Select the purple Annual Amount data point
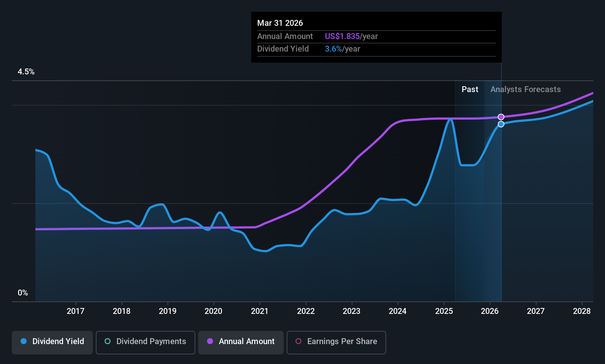Screen dimensions: 605x364 [x=501, y=117]
